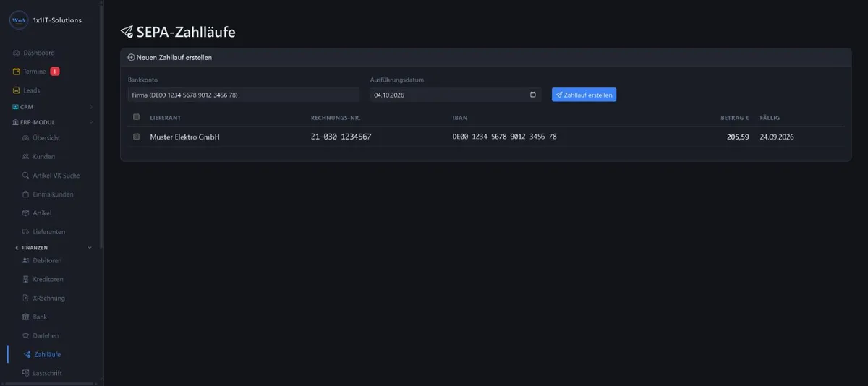Click the due date 24.09.2026
The width and height of the screenshot is (868, 386).
tap(777, 137)
